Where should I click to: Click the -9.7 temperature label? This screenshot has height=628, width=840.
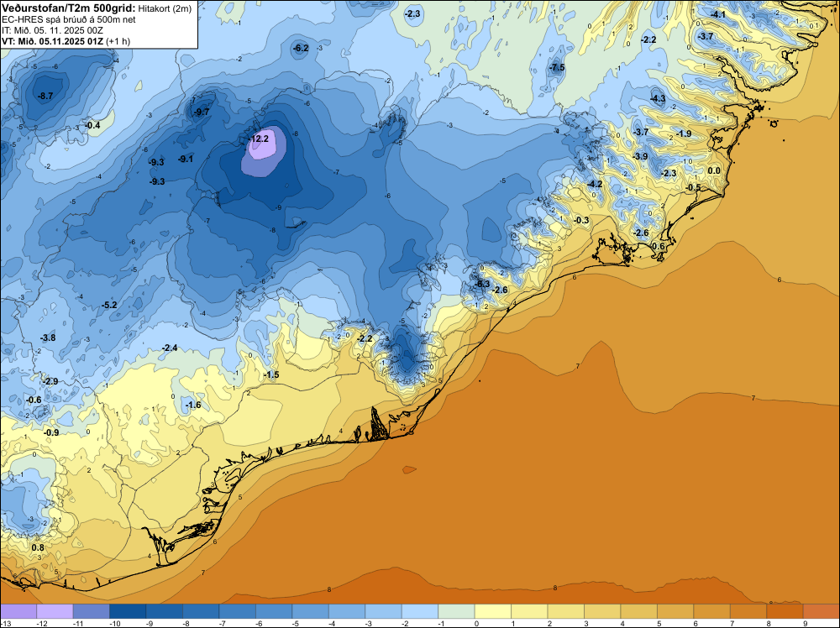point(202,112)
